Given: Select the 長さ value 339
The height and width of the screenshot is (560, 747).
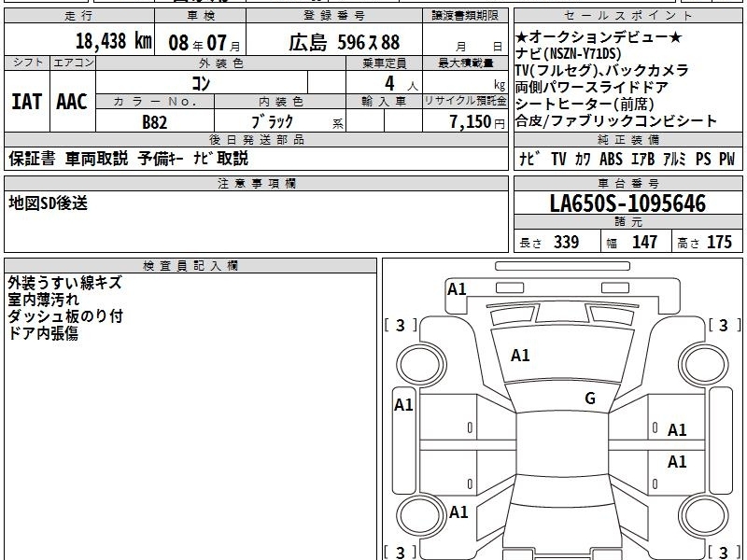Looking at the screenshot, I should coord(567,242).
